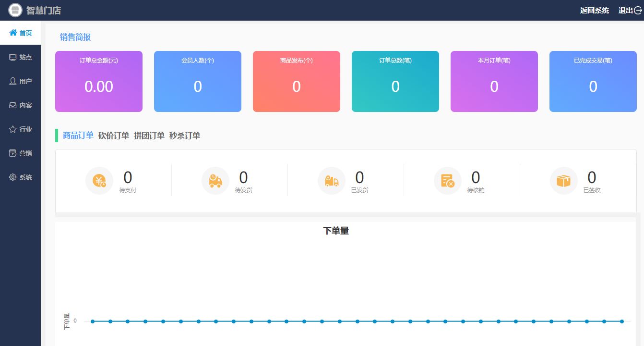
Task: Open the 用户 sidebar menu
Action: coord(20,81)
